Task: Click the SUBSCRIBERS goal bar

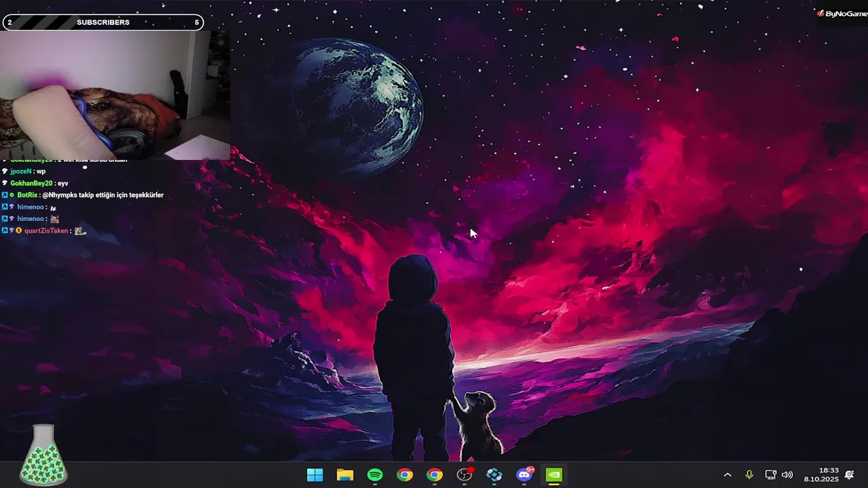Action: coord(103,22)
